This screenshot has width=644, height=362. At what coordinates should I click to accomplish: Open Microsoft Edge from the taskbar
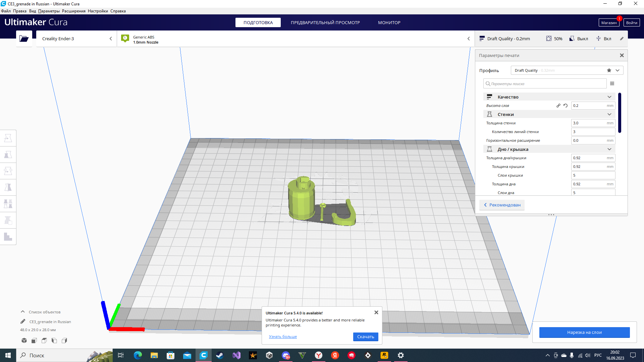138,355
